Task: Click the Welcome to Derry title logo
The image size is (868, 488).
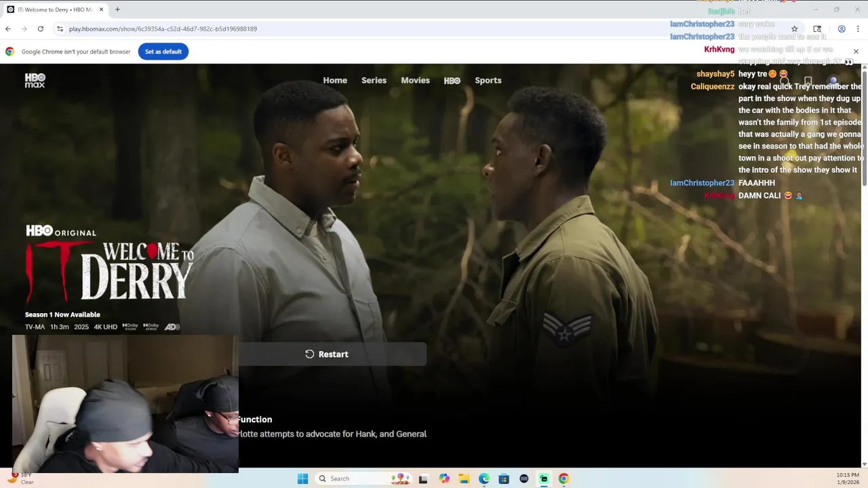Action: (x=110, y=271)
